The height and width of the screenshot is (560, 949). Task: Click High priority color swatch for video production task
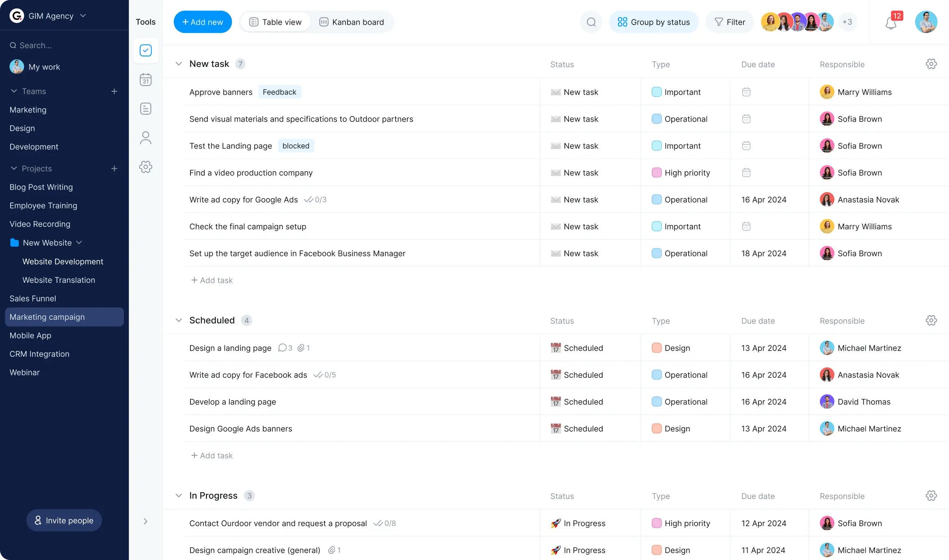(657, 172)
